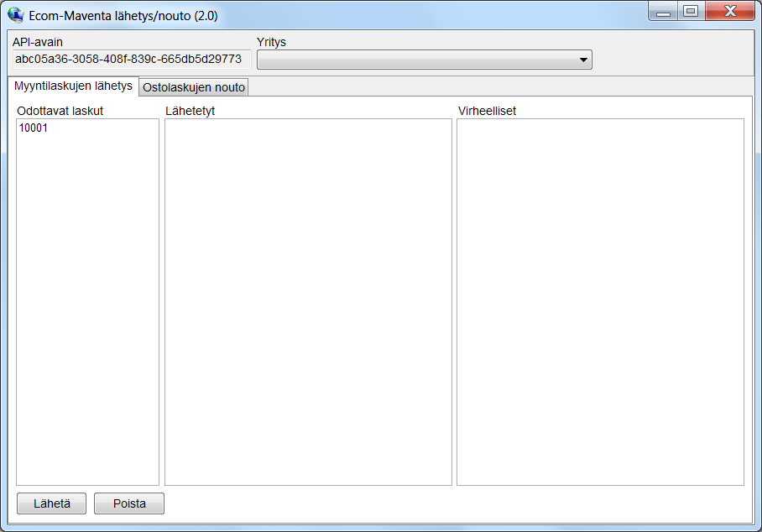Screen dimensions: 762x532
Task: Click the Poista button
Action: click(x=129, y=503)
